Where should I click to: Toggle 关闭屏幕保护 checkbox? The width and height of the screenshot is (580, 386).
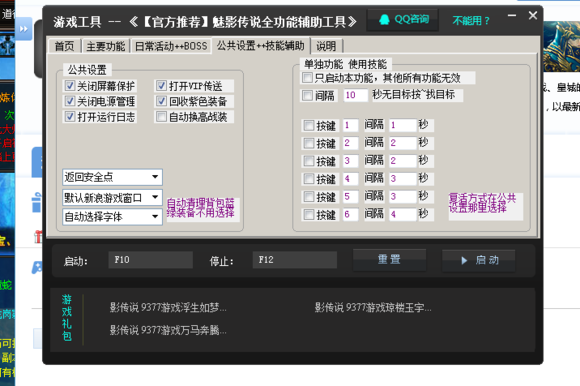coord(70,86)
